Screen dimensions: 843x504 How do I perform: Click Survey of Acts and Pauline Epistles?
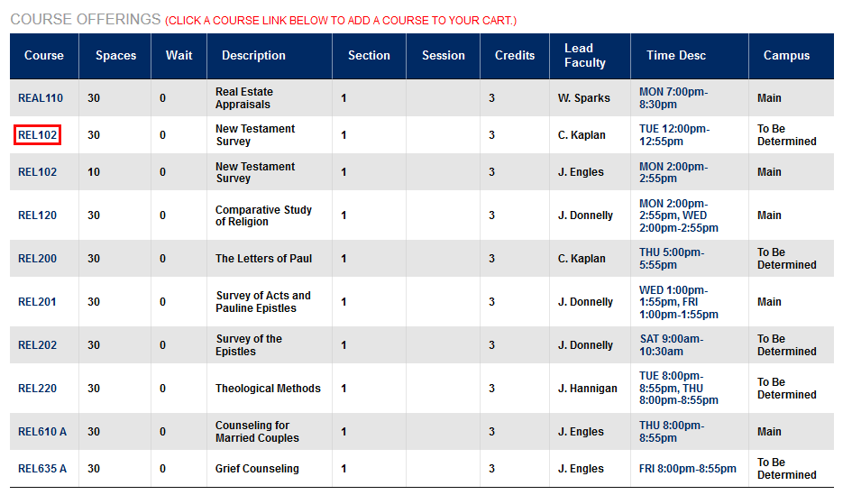[263, 302]
